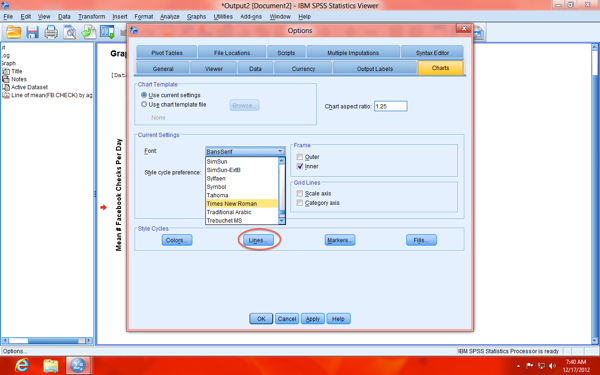Open File Explorer from taskbar
600x375 pixels.
pyautogui.click(x=51, y=365)
